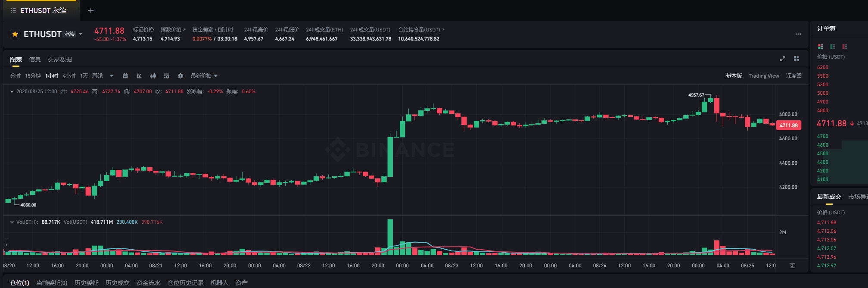868x288 pixels.
Task: Select the 1天 interval
Action: 84,76
